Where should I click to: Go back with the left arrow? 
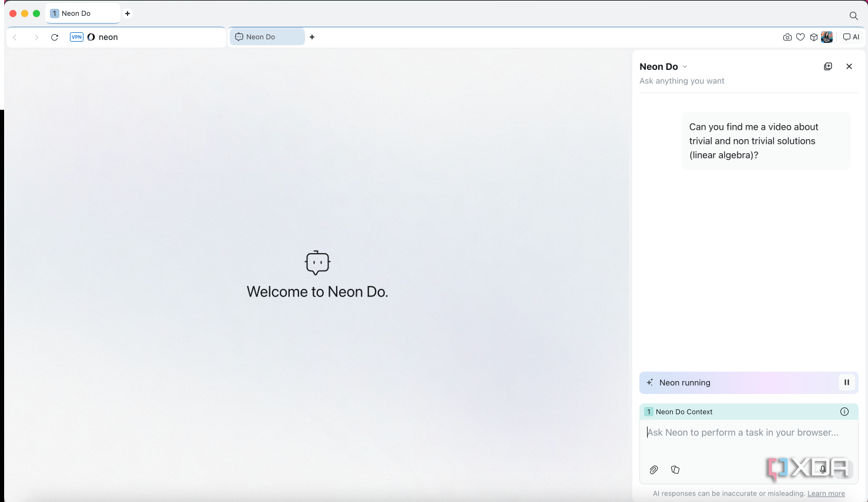(15, 37)
